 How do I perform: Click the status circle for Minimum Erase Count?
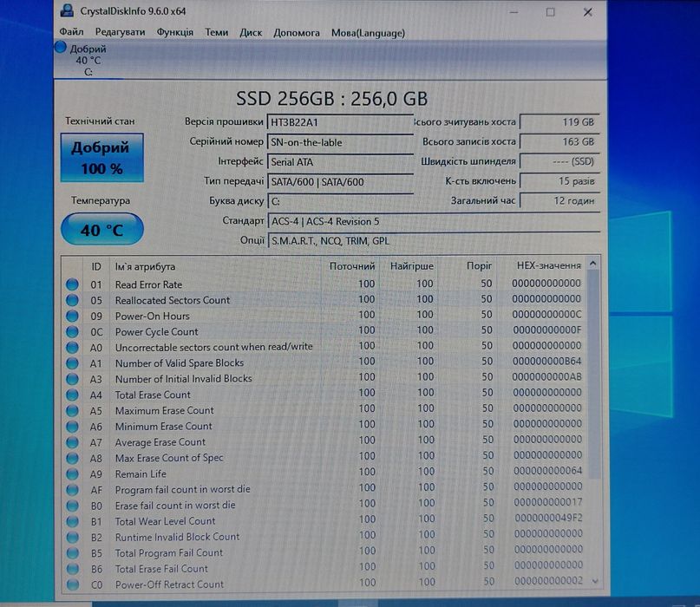(x=72, y=427)
